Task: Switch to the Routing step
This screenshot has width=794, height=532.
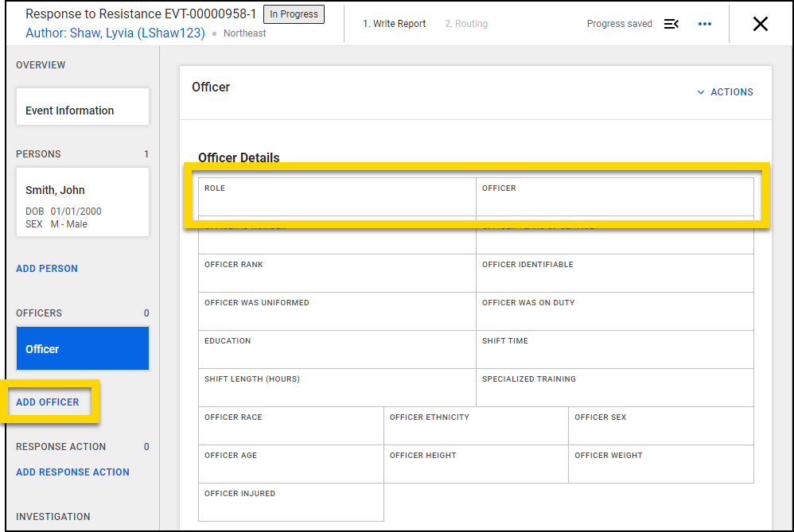Action: pyautogui.click(x=466, y=24)
